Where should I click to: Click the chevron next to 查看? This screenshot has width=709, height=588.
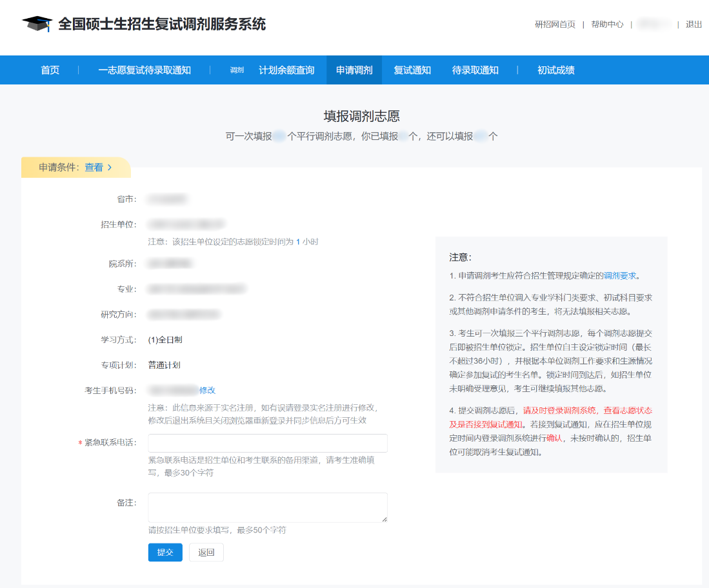tap(110, 166)
